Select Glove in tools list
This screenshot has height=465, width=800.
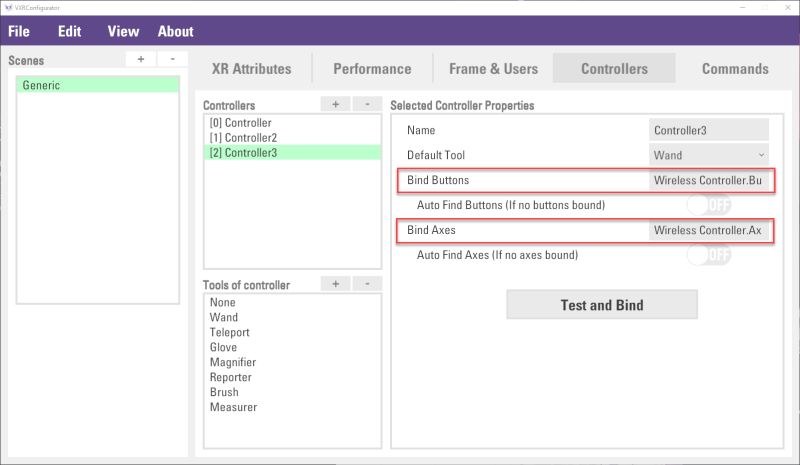[x=292, y=347]
